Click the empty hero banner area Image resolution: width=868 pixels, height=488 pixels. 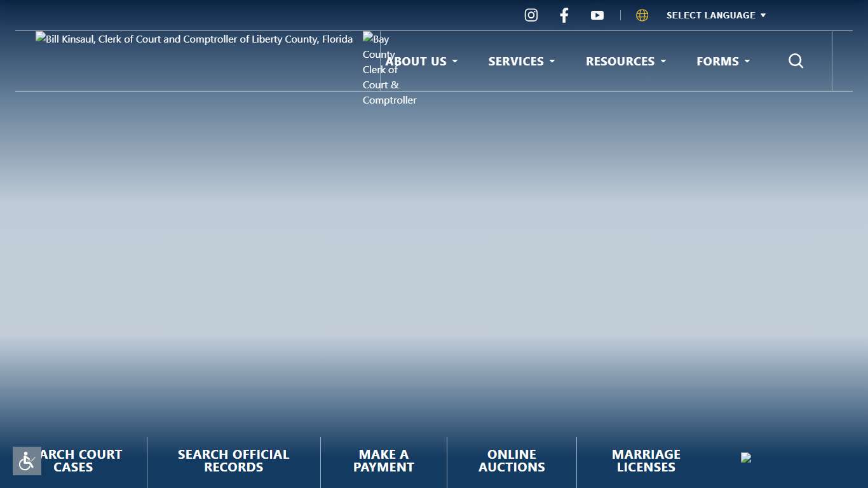tap(434, 254)
